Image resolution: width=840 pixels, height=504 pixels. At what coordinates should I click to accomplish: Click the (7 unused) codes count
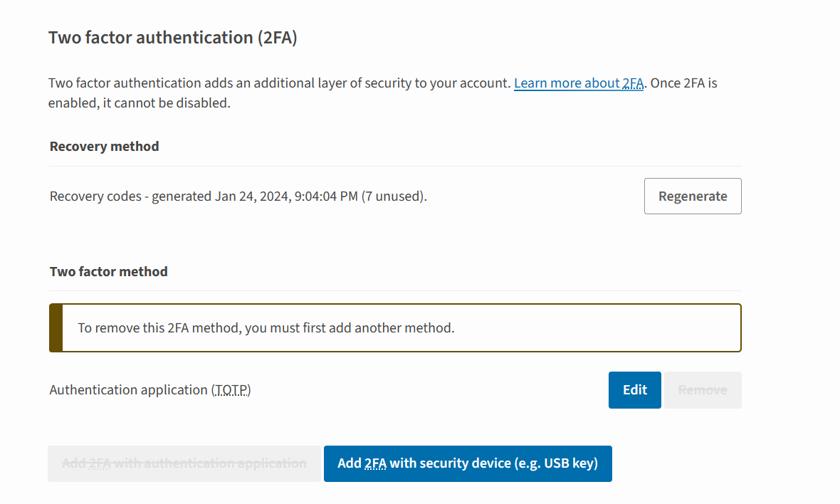394,196
